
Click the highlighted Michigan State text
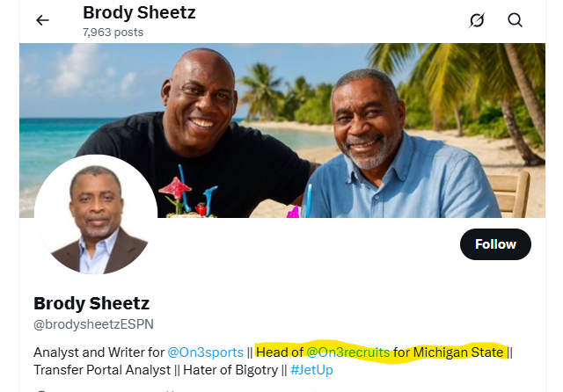(458, 352)
